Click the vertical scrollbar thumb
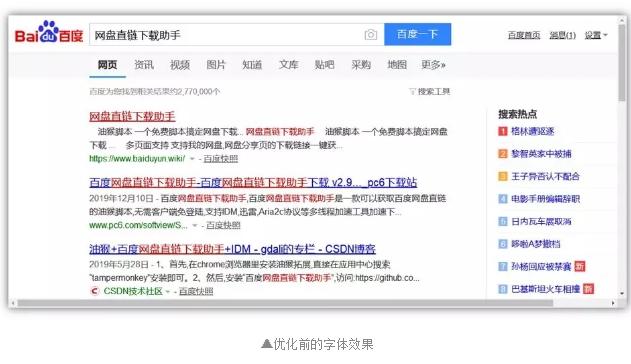The height and width of the screenshot is (364, 631). pos(622,62)
